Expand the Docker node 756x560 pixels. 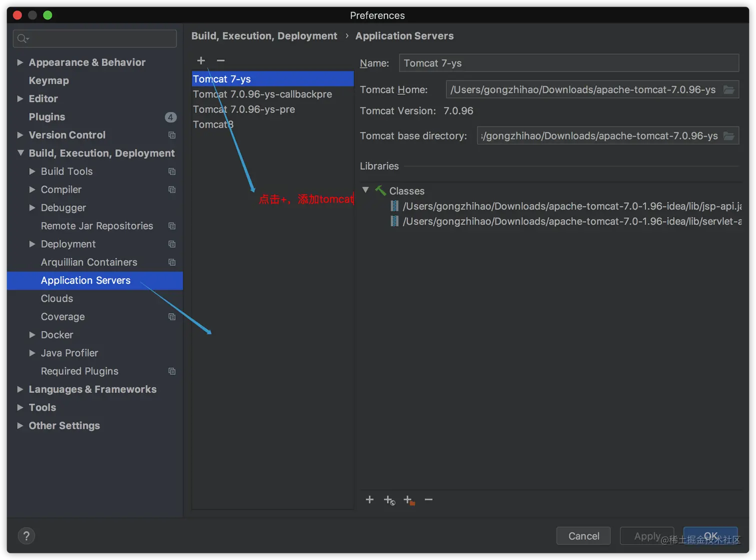[32, 335]
